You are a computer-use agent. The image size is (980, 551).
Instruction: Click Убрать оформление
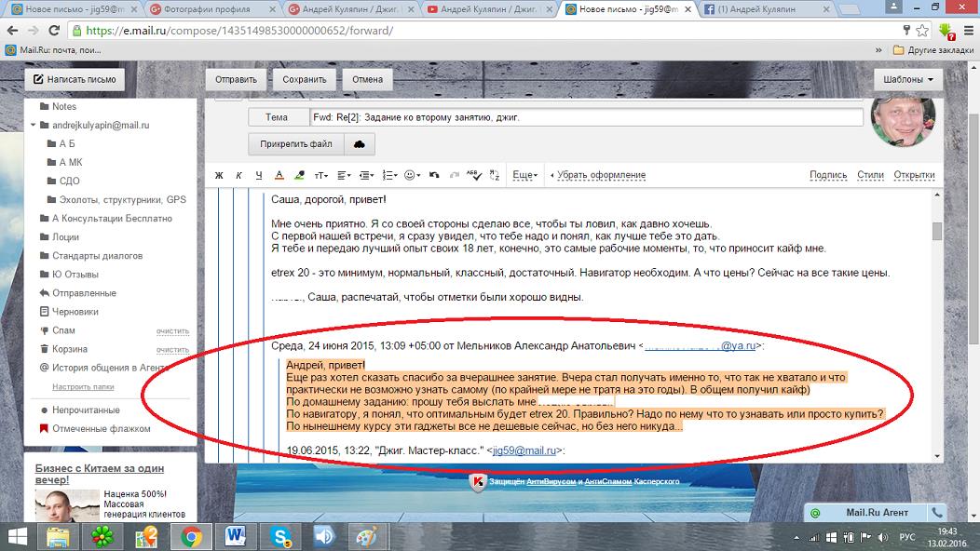601,175
